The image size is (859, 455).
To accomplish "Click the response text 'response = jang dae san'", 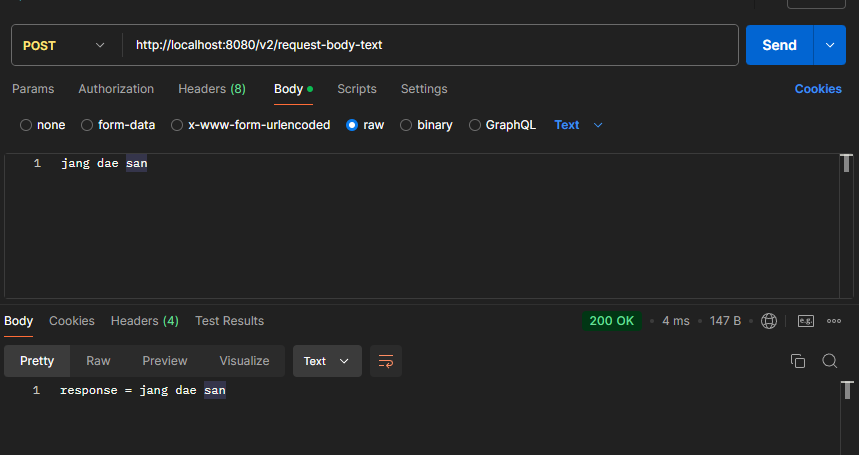I will 143,390.
